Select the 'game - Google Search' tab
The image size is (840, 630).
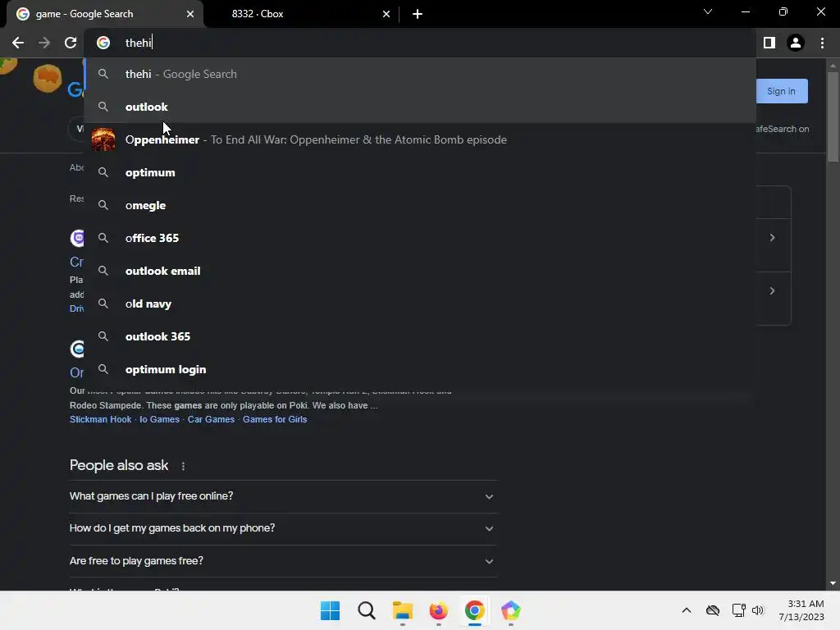pos(104,14)
